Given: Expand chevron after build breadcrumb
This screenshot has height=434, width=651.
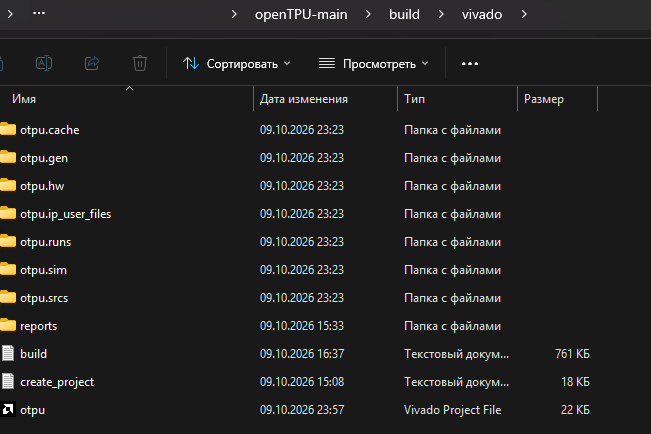Looking at the screenshot, I should pyautogui.click(x=441, y=15).
